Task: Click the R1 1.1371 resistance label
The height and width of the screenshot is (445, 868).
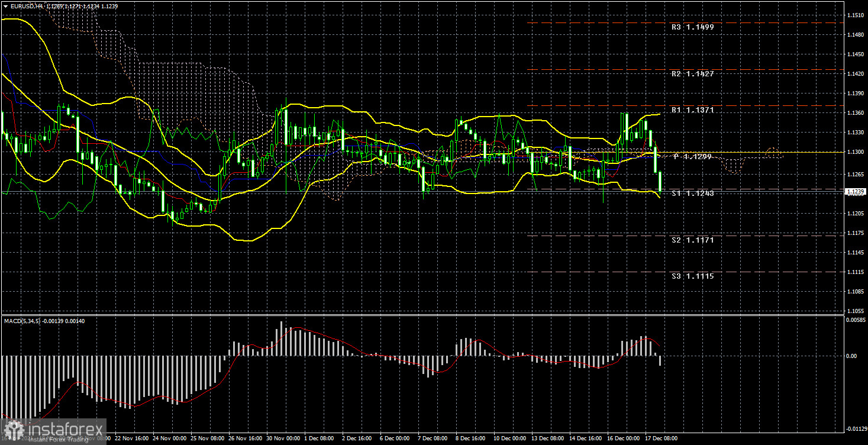Action: (x=693, y=111)
